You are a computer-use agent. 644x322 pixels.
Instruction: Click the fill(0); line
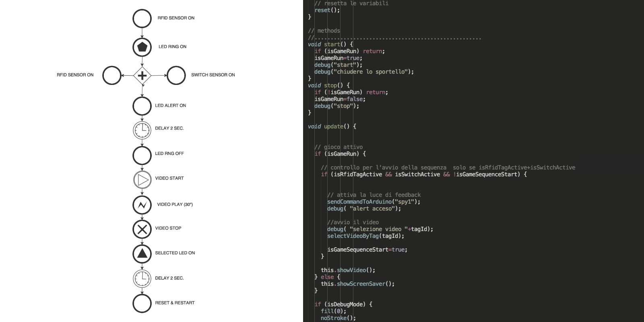[x=334, y=311]
